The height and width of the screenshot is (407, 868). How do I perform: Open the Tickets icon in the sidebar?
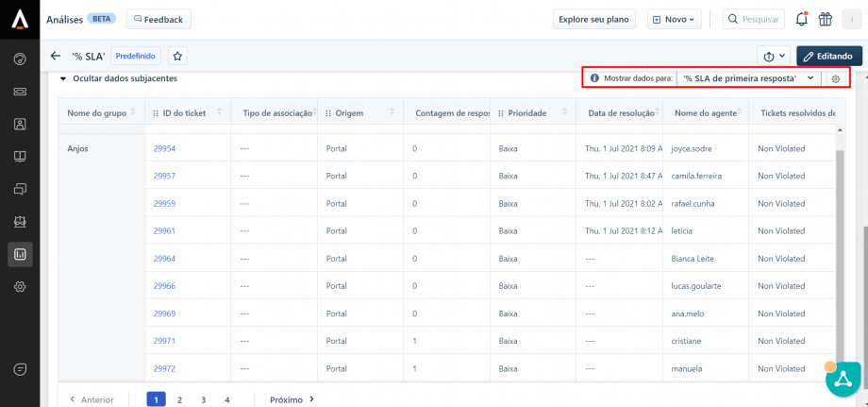click(x=20, y=92)
